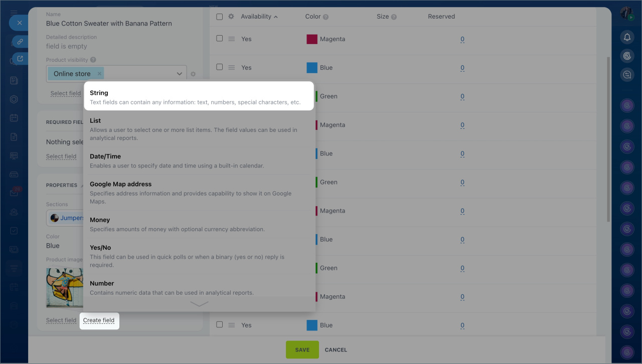Click drag handle icon on first Magenta row
The image size is (642, 364).
[231, 39]
